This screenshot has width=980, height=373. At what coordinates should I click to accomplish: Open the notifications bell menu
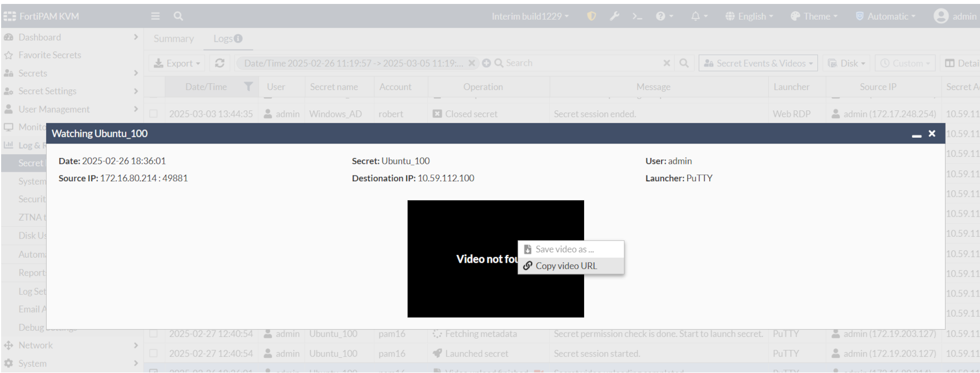(x=699, y=16)
